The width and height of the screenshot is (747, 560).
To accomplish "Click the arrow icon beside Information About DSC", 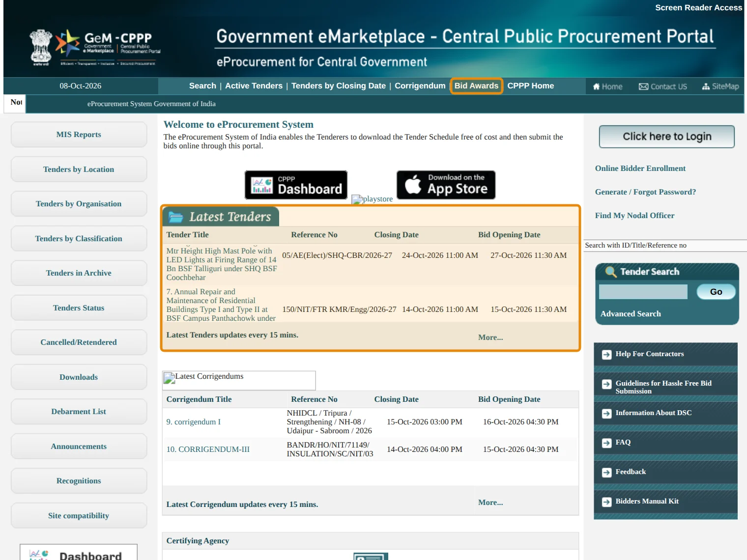I will coord(607,414).
